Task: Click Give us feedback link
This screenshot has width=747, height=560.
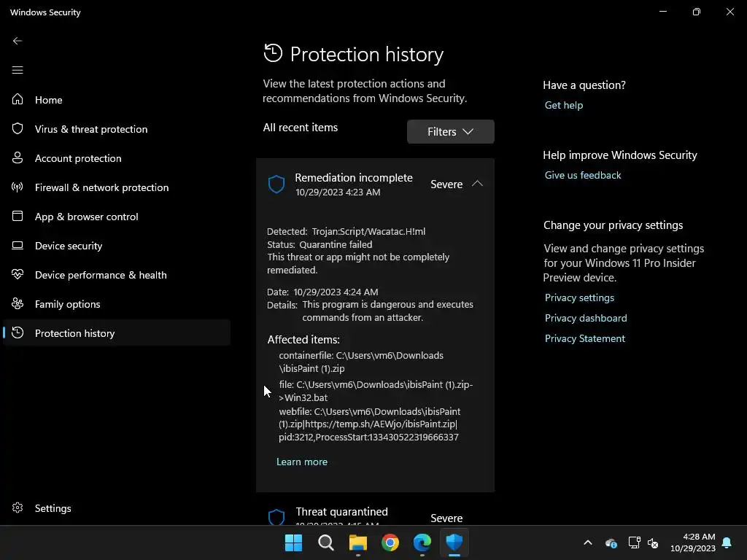Action: [x=583, y=175]
